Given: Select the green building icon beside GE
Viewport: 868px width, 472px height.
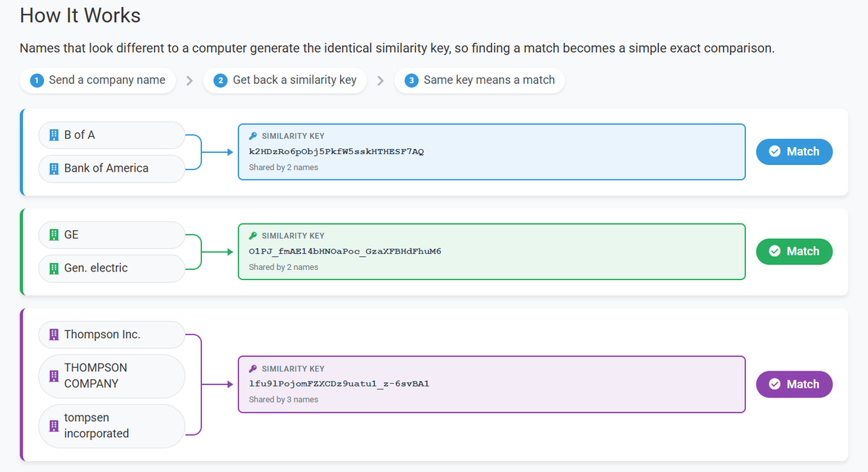Looking at the screenshot, I should (x=54, y=235).
